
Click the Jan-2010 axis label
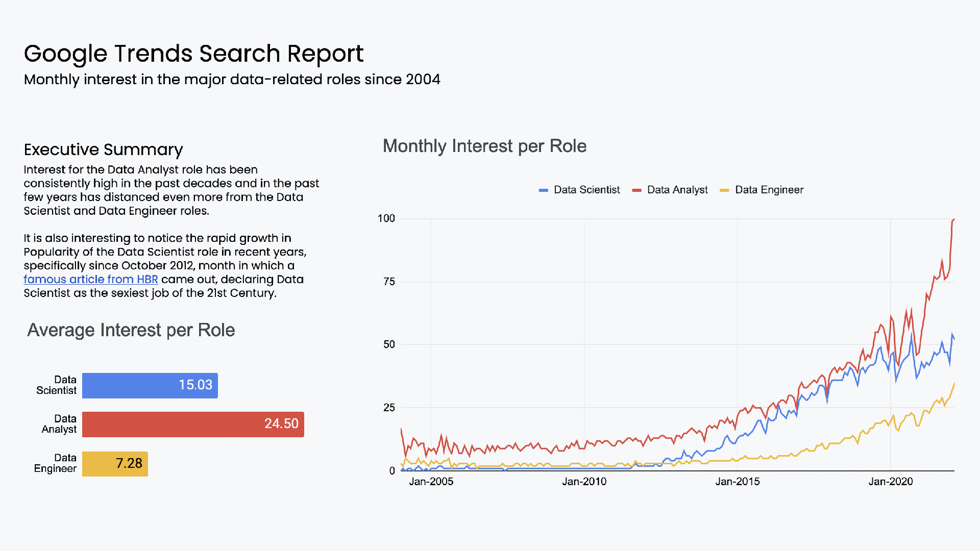[584, 482]
